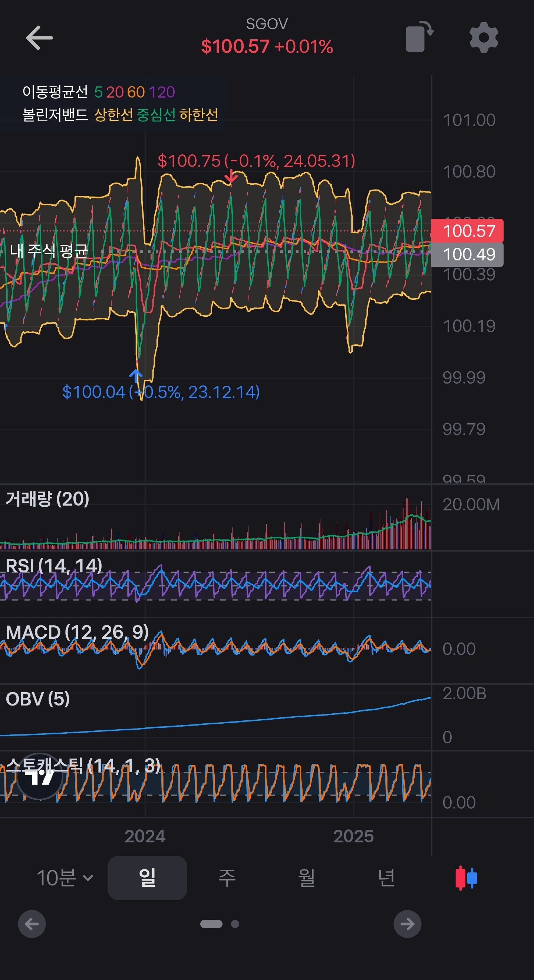The height and width of the screenshot is (980, 534).
Task: Go to previous page with left arrow button
Action: (x=32, y=924)
